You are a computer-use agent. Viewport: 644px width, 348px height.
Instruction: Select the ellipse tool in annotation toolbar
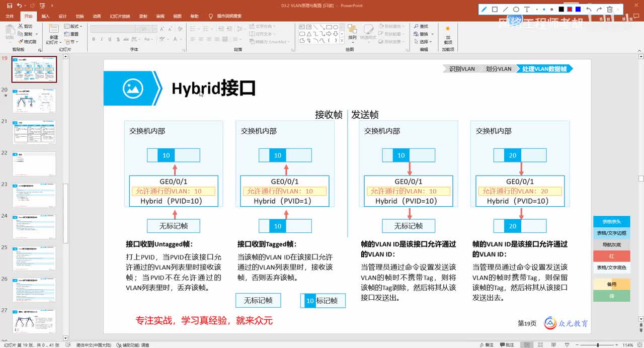coord(516,9)
